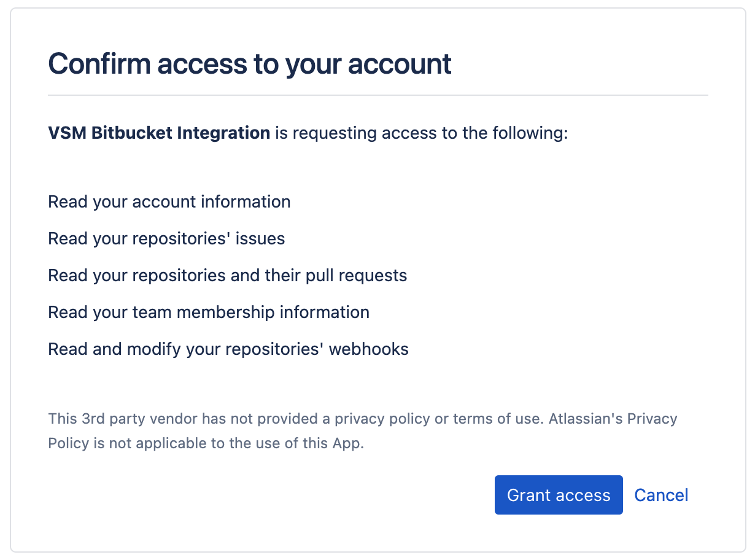This screenshot has height=560, width=755.
Task: Select the "Read your repositories' issues" permission
Action: (166, 238)
